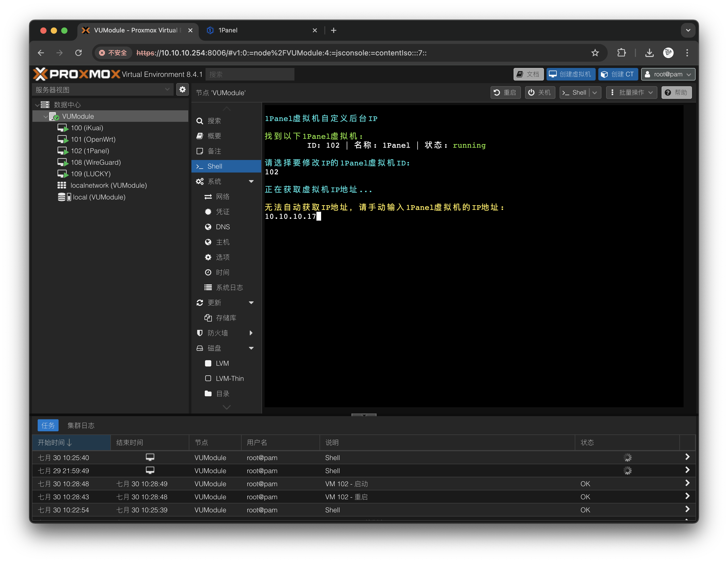Viewport: 728px width, 562px height.
Task: Collapse the 数据中心 tree node
Action: [x=37, y=105]
